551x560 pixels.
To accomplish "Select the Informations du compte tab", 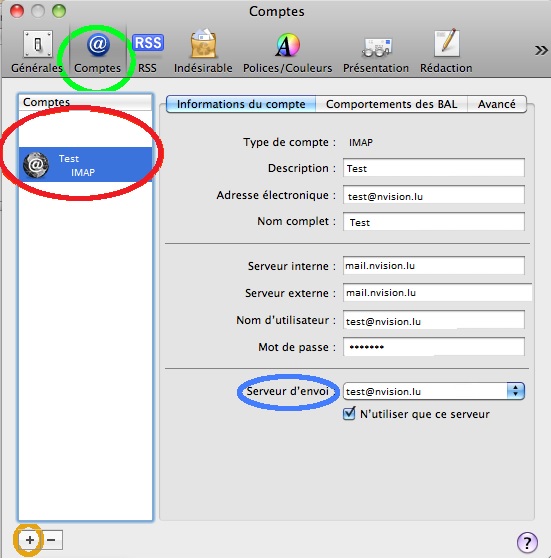I will point(241,104).
